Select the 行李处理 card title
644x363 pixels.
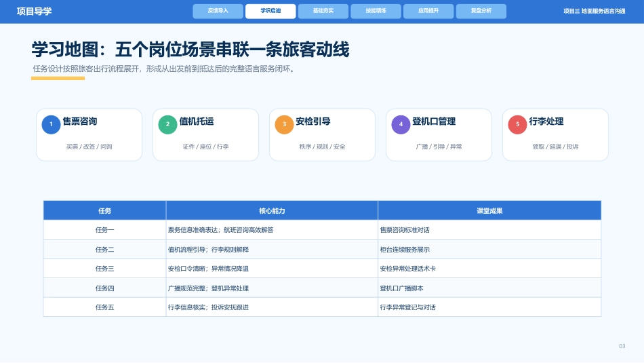click(x=546, y=121)
